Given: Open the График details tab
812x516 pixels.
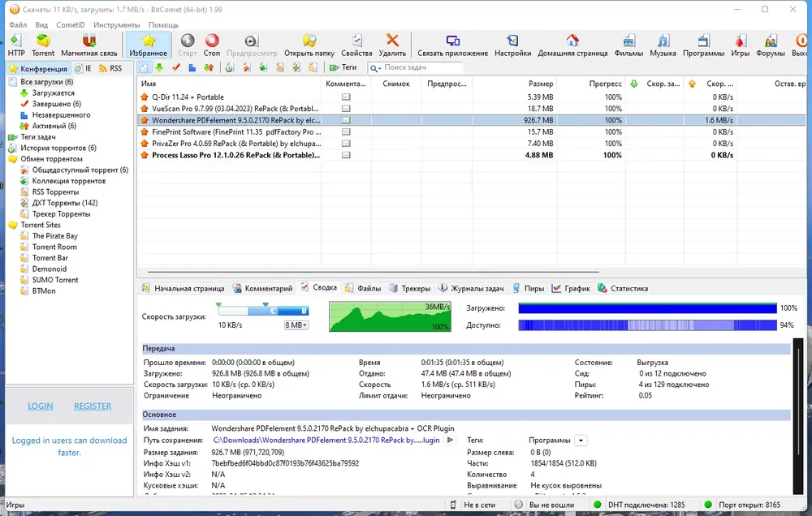Looking at the screenshot, I should coord(571,288).
